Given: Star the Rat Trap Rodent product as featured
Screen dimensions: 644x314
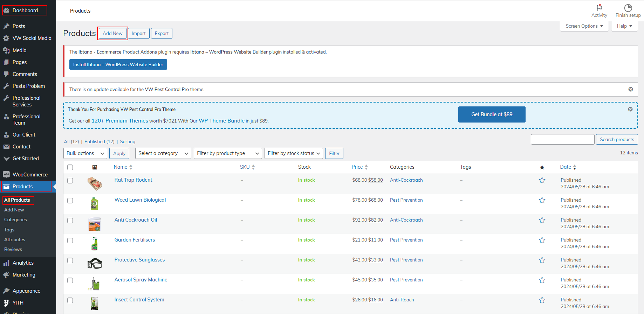Looking at the screenshot, I should point(542,180).
